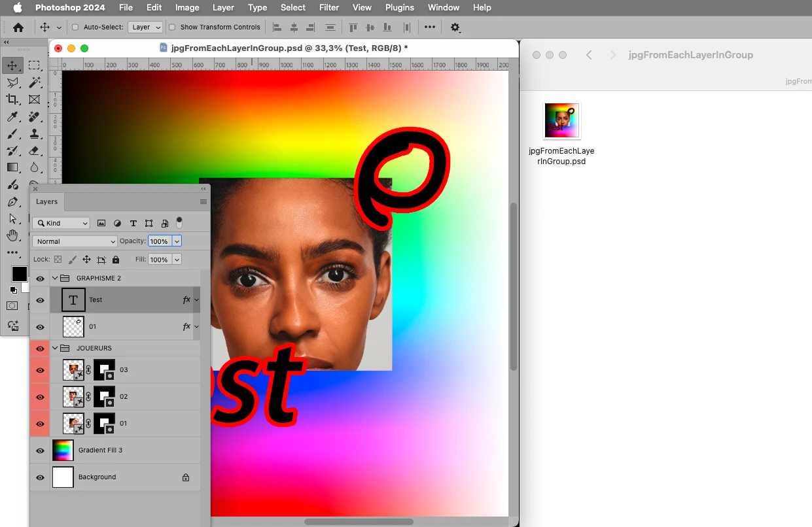Click Align horizontal centers icon
This screenshot has height=527, width=812.
point(294,27)
